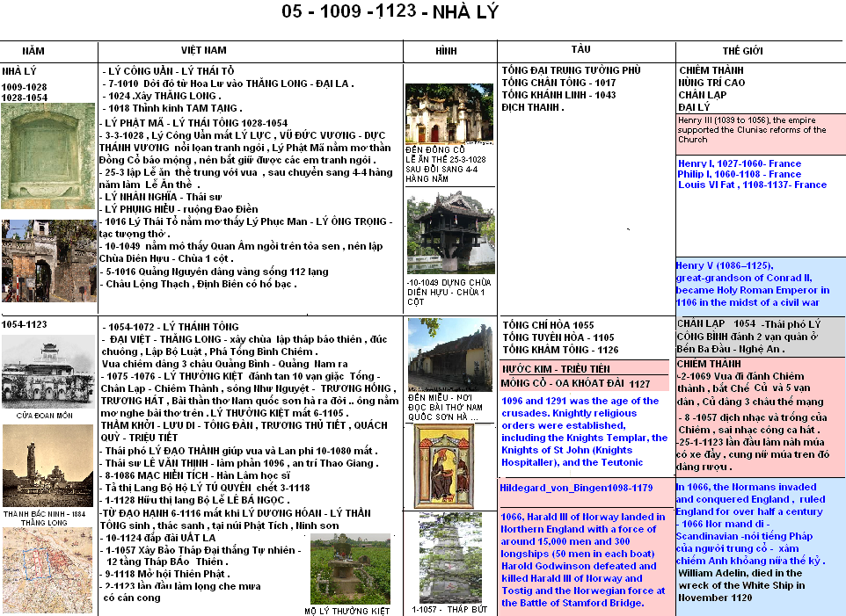Click the Henry I, 1027-1060- France link
The width and height of the screenshot is (846, 616).
pos(740,163)
